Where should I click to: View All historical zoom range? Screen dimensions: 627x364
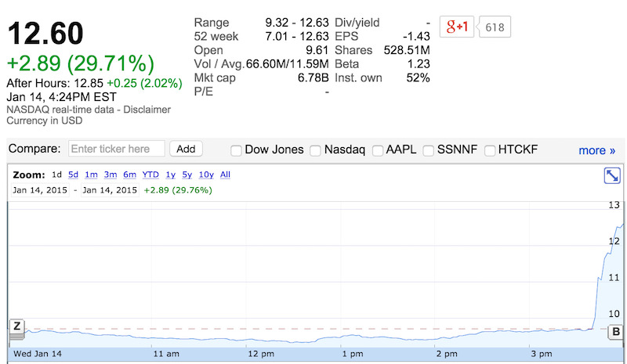coord(225,175)
